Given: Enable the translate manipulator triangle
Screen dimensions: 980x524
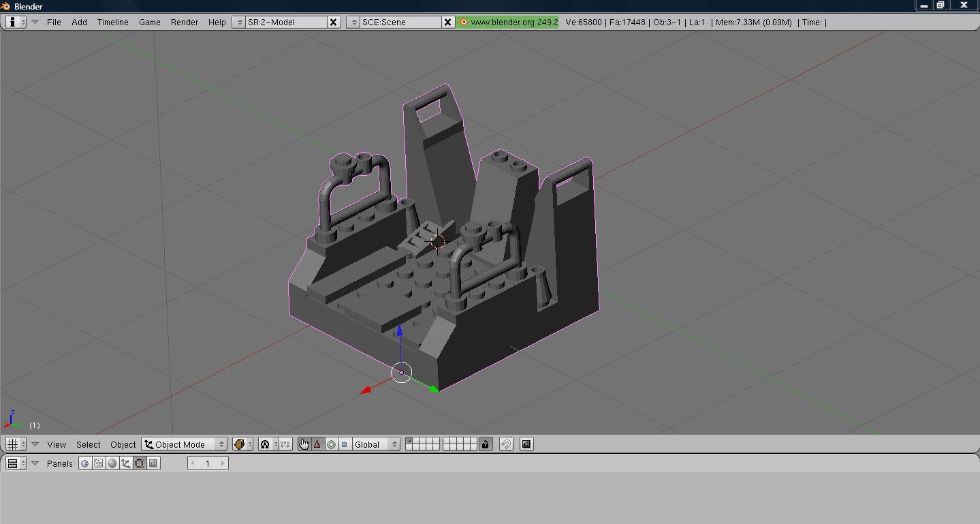Looking at the screenshot, I should (317, 444).
